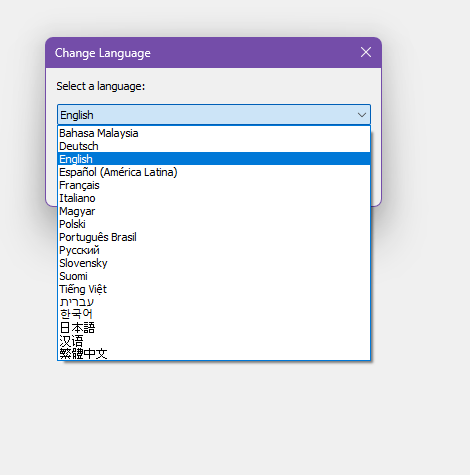Close the Change Language dialog

[x=366, y=52]
